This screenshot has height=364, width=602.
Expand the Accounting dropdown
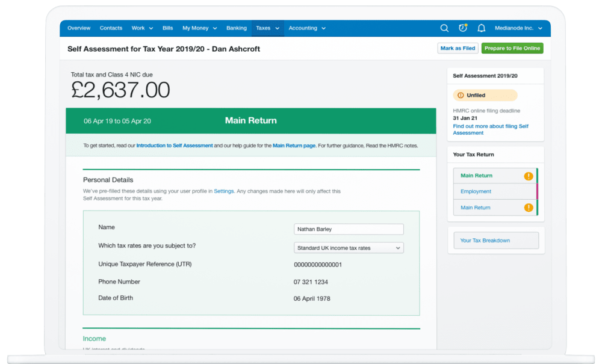coord(307,28)
